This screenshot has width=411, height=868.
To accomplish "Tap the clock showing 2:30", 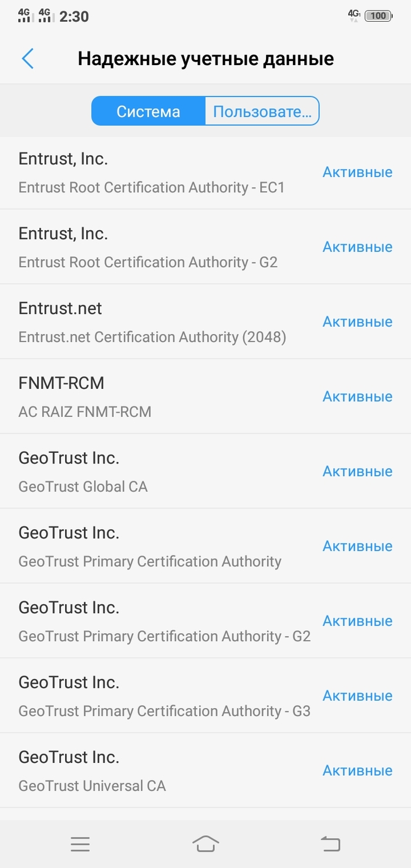I will 74,16.
